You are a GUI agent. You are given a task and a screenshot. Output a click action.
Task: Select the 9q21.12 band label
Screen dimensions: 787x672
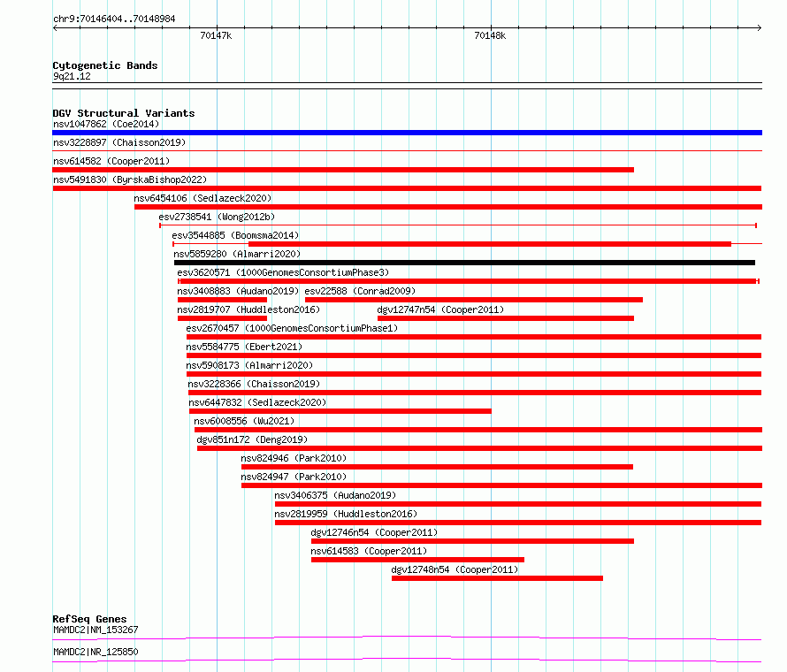72,76
